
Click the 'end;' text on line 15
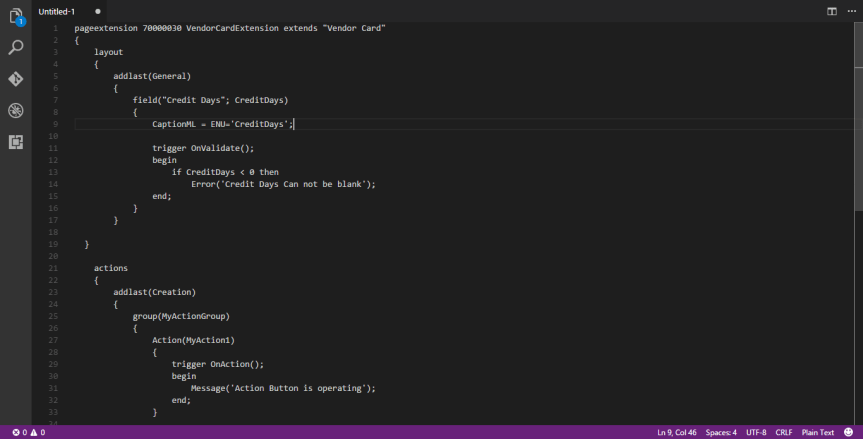click(x=162, y=196)
